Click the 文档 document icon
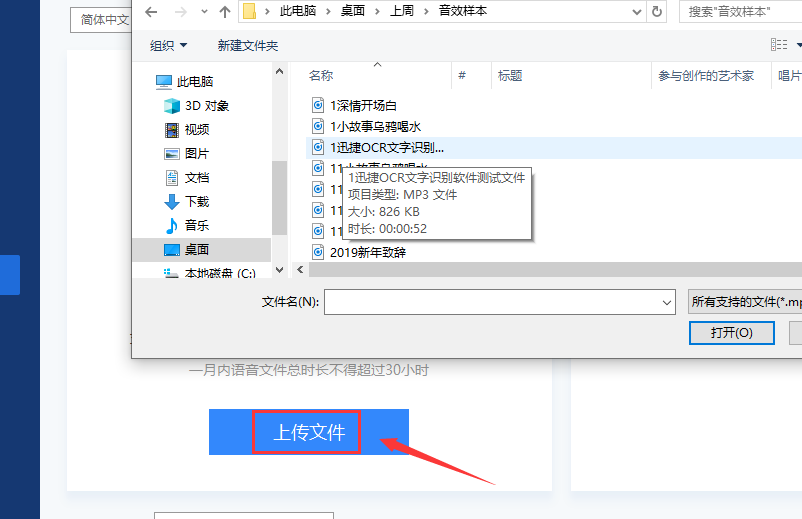 (x=172, y=178)
